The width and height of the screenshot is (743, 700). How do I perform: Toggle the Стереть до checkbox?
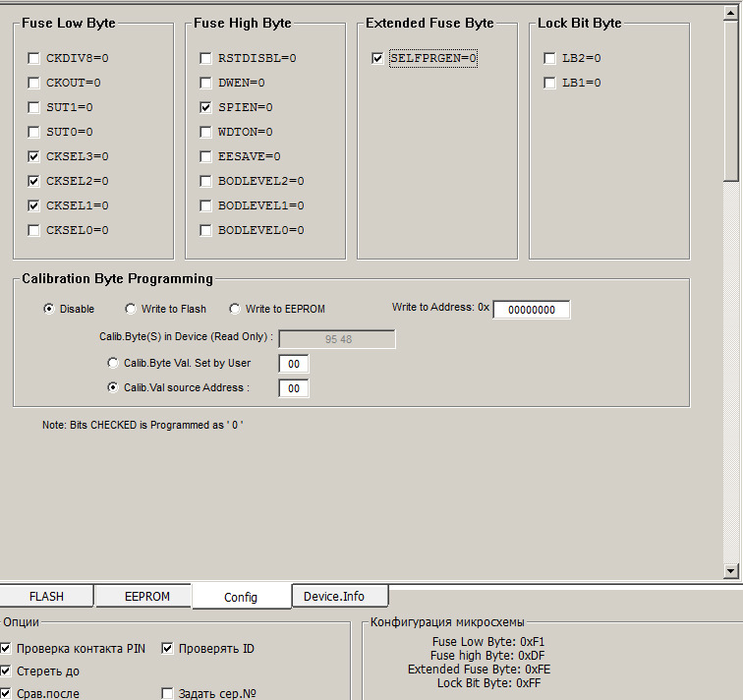[5, 671]
